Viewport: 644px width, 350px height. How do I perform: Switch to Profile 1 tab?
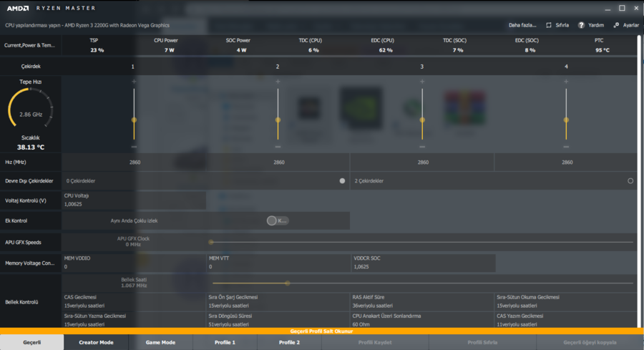(x=225, y=342)
